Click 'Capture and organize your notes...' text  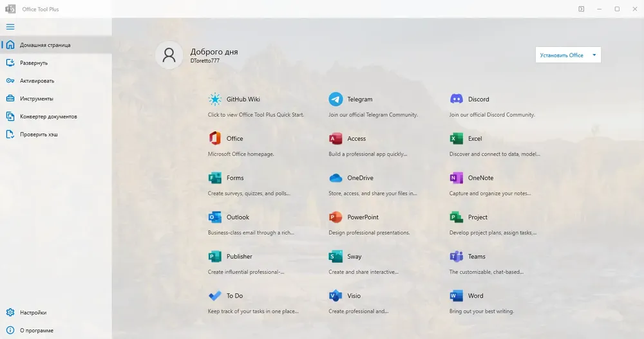pos(490,194)
